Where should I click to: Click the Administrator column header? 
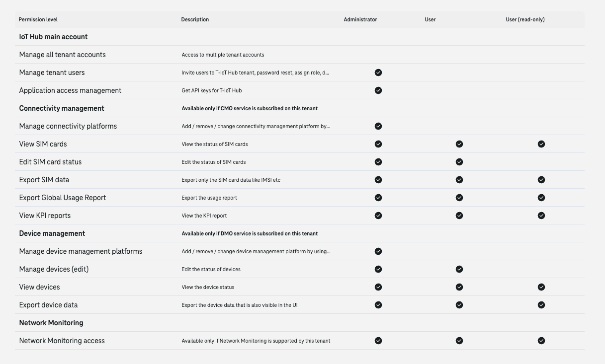(x=360, y=20)
